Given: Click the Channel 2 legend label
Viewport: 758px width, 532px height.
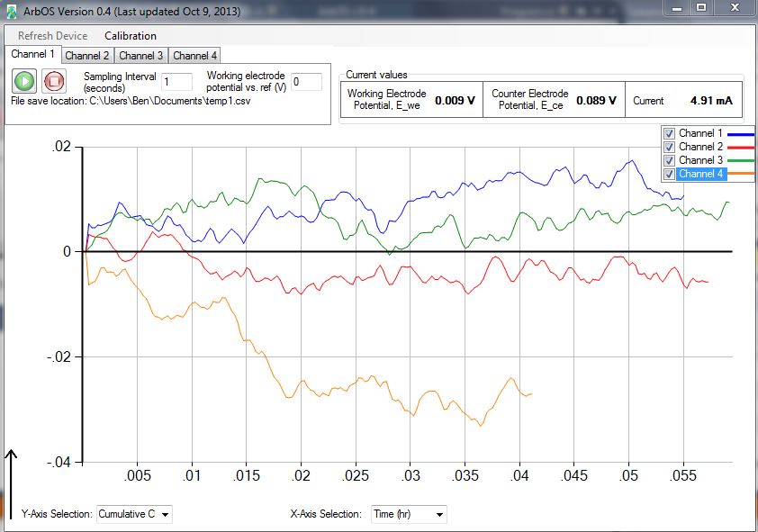Looking at the screenshot, I should [701, 147].
